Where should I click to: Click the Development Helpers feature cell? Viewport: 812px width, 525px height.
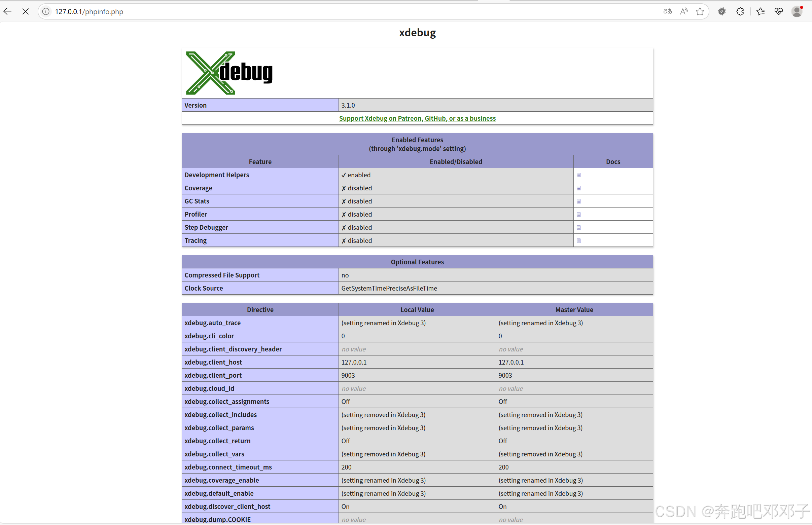(260, 175)
